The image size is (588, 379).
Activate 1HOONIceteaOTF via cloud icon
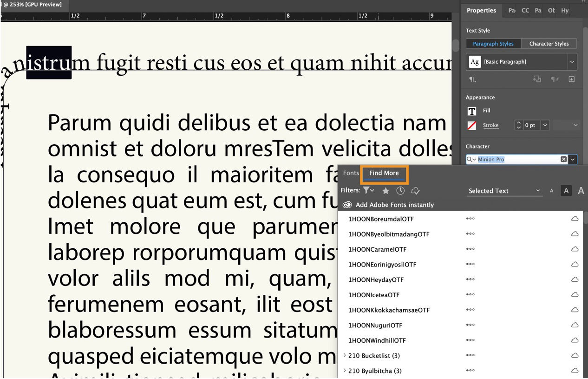point(575,295)
